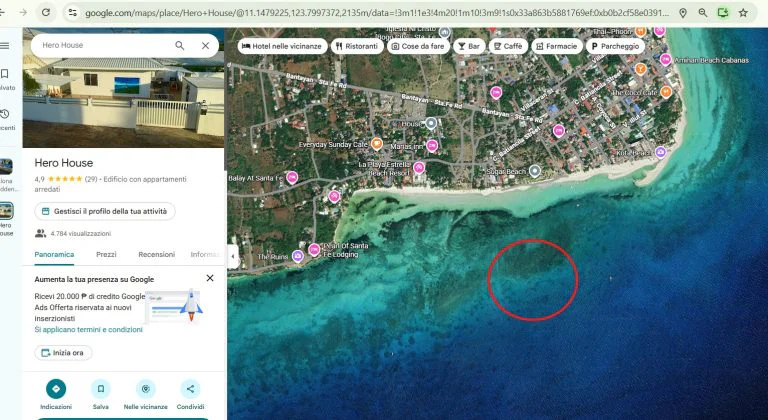The width and height of the screenshot is (768, 420).
Task: Click La Playa Estrella Beach Resort pin
Action: 419,168
